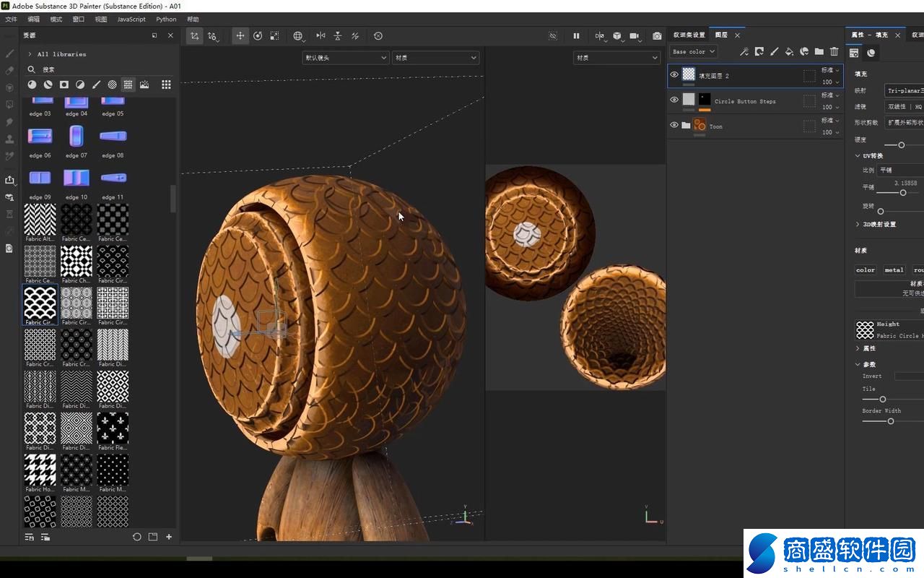Expand the 3D映射设置 section
Viewport: 924px width, 578px height.
[858, 224]
